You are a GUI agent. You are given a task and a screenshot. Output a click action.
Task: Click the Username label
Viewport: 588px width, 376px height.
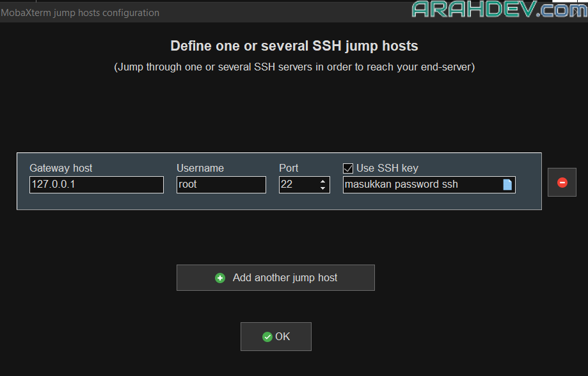pyautogui.click(x=200, y=168)
